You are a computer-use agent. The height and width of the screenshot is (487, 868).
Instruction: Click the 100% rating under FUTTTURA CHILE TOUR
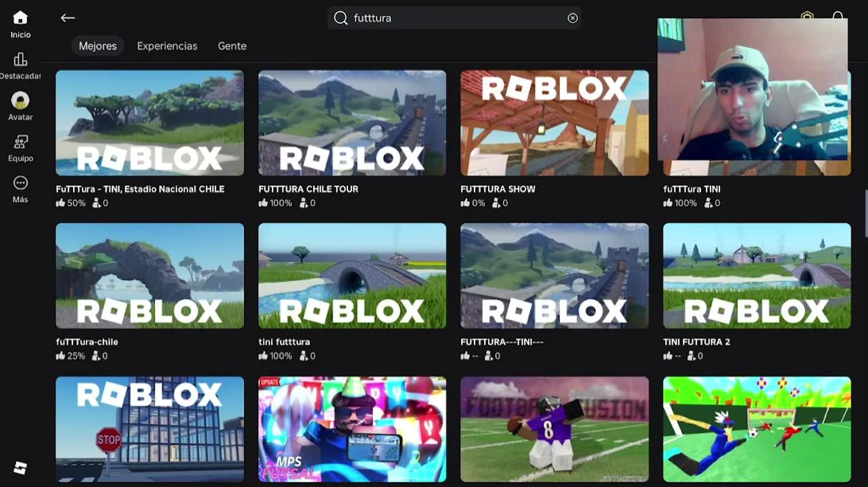point(276,203)
